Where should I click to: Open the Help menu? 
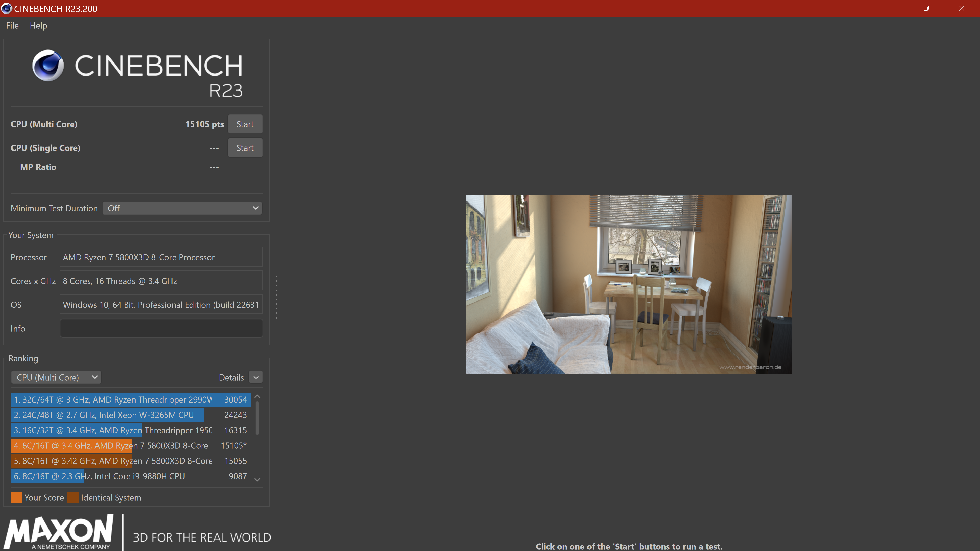tap(39, 26)
